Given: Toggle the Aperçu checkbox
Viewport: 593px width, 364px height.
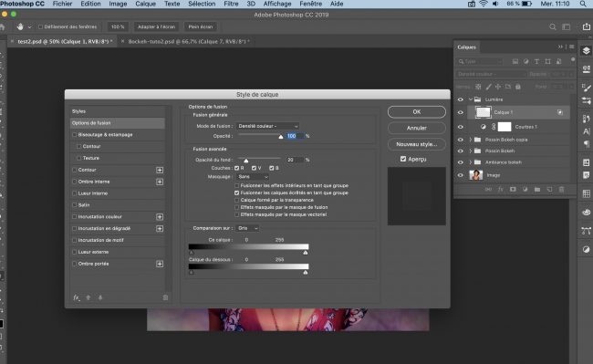Looking at the screenshot, I should click(x=403, y=159).
